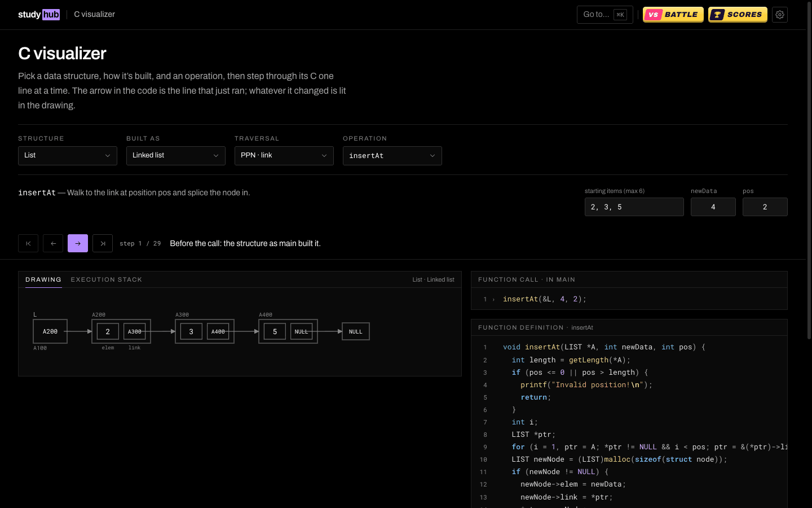
Task: Click the A400 link box in node 3
Action: point(218,331)
